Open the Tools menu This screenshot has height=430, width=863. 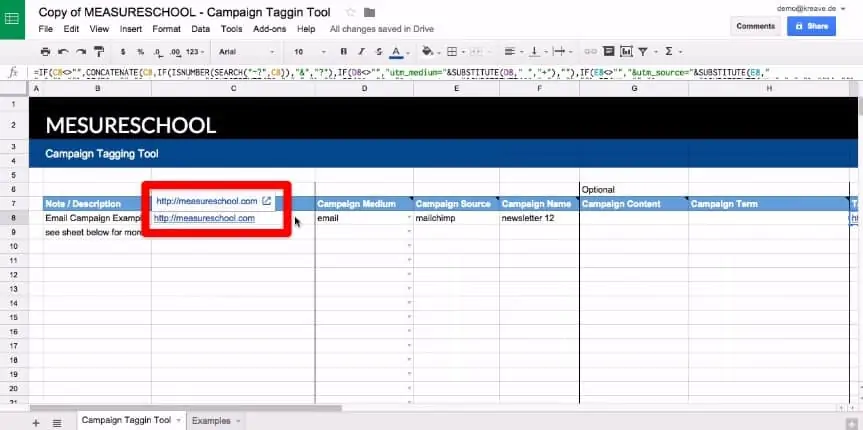[231, 29]
